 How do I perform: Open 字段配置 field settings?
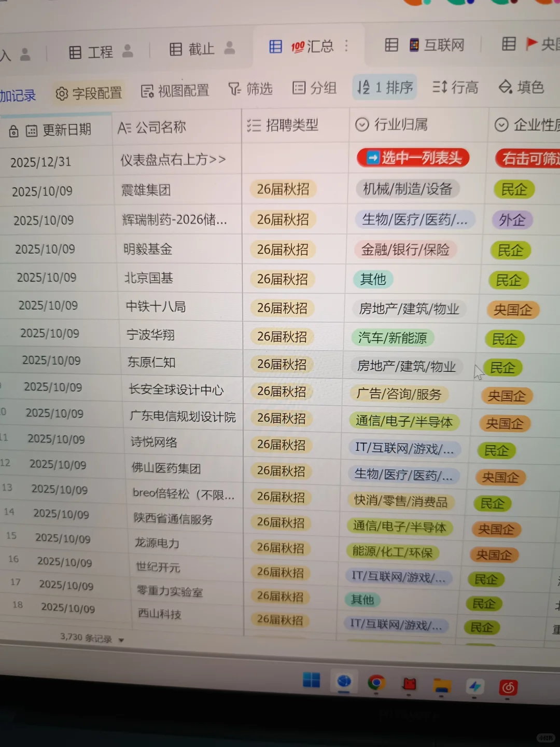point(89,93)
